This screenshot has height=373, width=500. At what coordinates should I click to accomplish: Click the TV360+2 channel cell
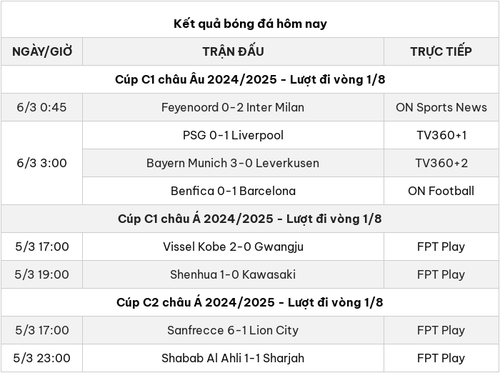[x=441, y=163]
